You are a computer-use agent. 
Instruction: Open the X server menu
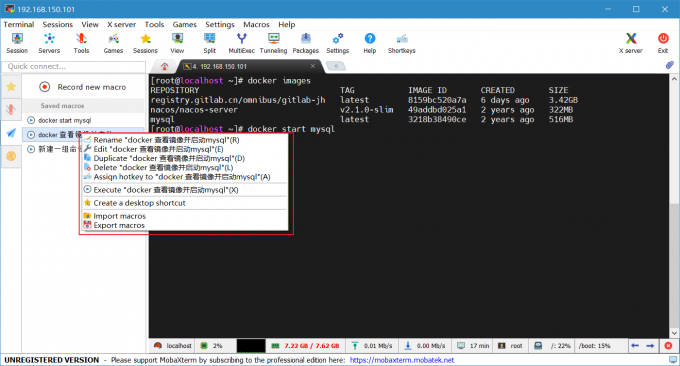coord(121,24)
